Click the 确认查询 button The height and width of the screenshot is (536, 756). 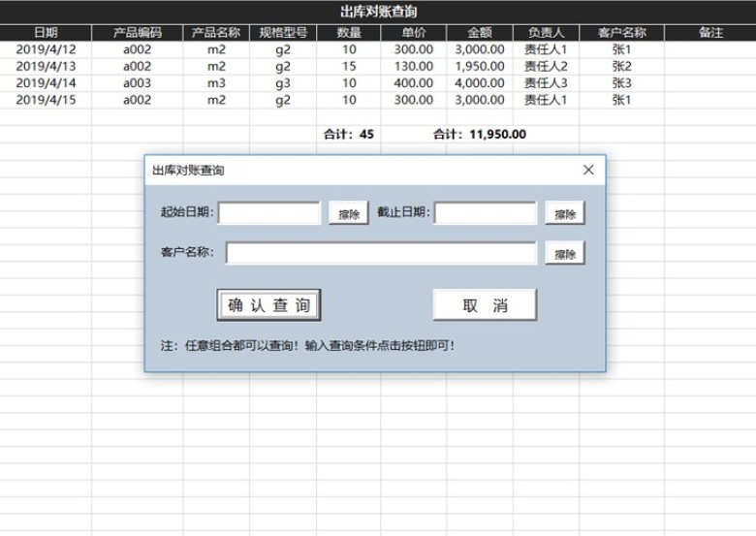coord(268,304)
